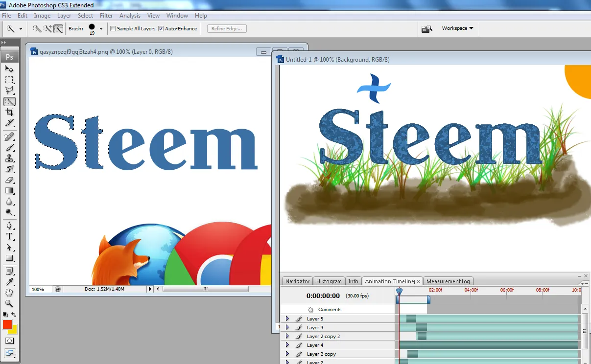591x364 pixels.
Task: Select the Polygonal Lasso tool
Action: (x=9, y=91)
